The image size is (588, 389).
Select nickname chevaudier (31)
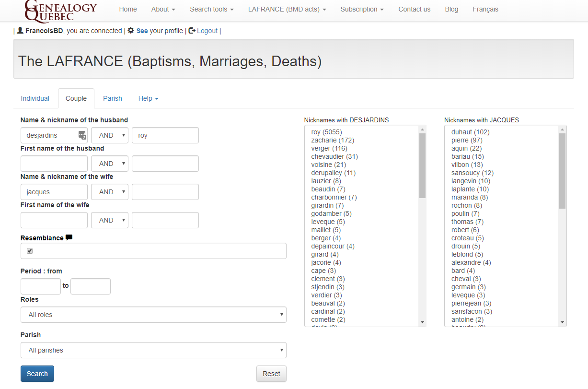pyautogui.click(x=334, y=156)
